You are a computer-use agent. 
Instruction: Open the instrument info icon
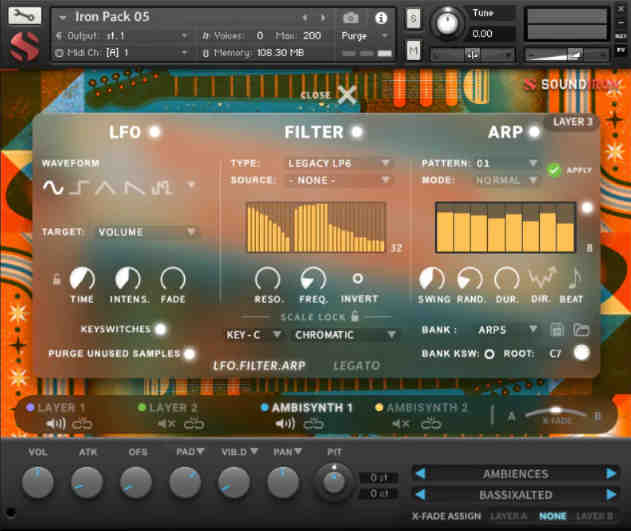click(381, 18)
